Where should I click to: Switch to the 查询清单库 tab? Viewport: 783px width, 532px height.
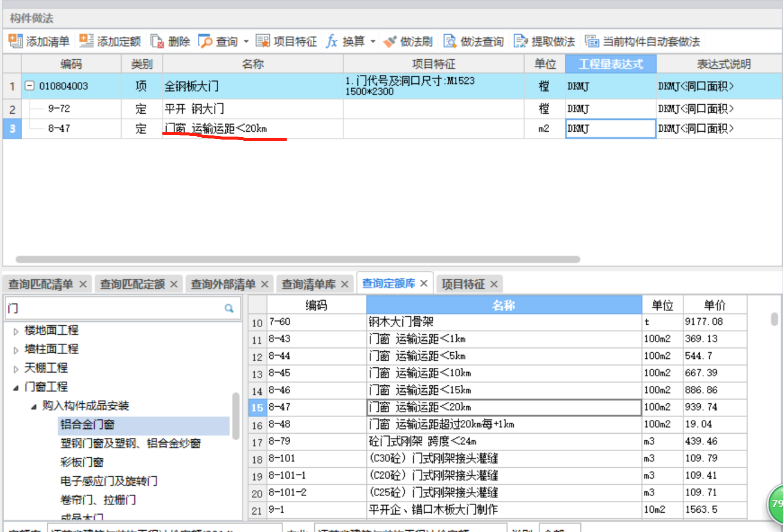tap(309, 284)
